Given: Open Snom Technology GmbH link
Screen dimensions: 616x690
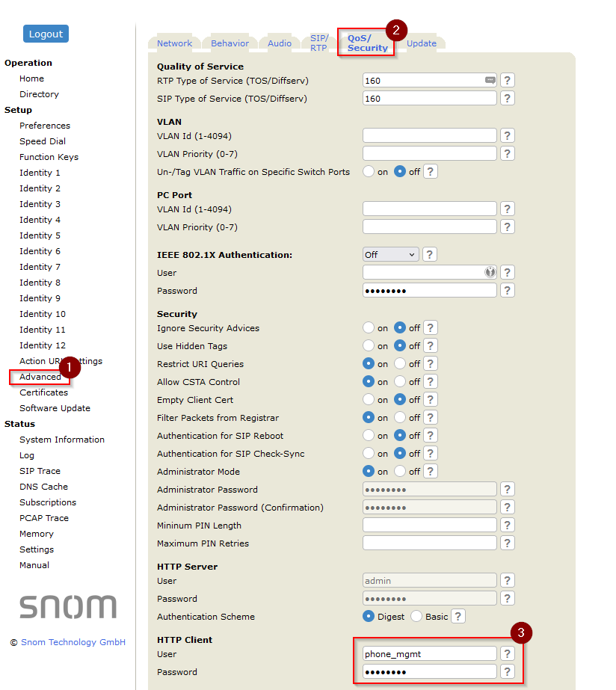Looking at the screenshot, I should (x=73, y=642).
